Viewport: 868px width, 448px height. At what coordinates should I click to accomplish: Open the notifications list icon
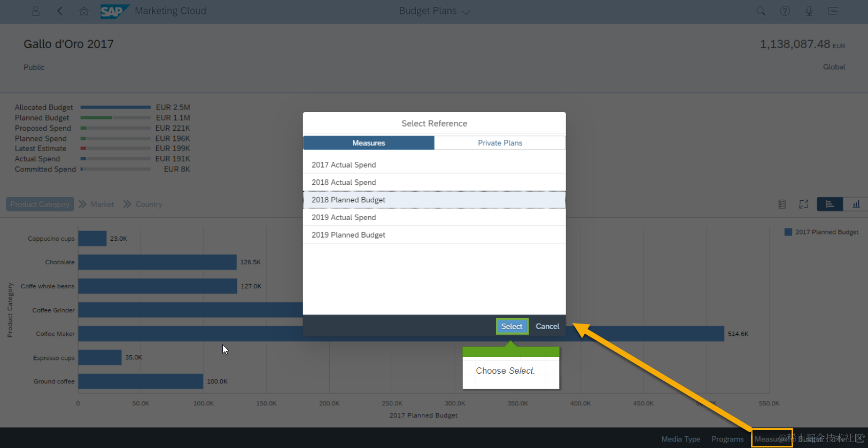point(833,11)
